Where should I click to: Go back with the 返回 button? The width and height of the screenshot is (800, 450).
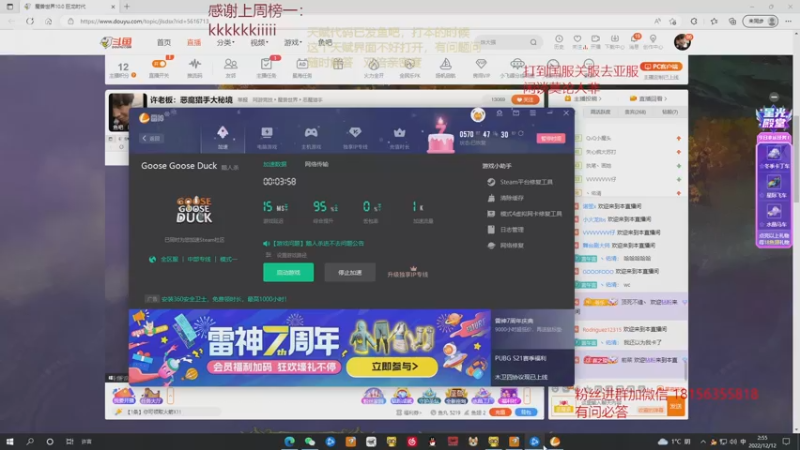(152, 138)
